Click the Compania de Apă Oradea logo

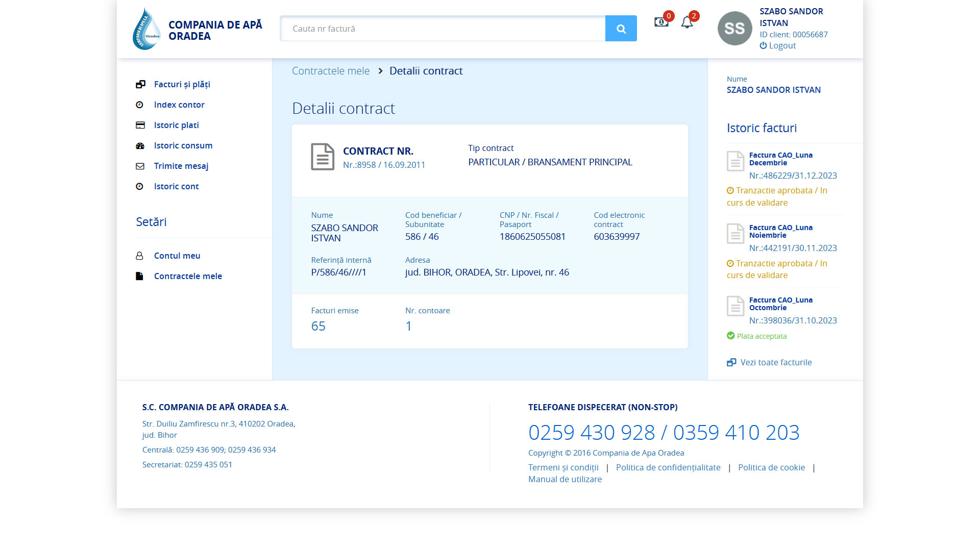pyautogui.click(x=147, y=29)
